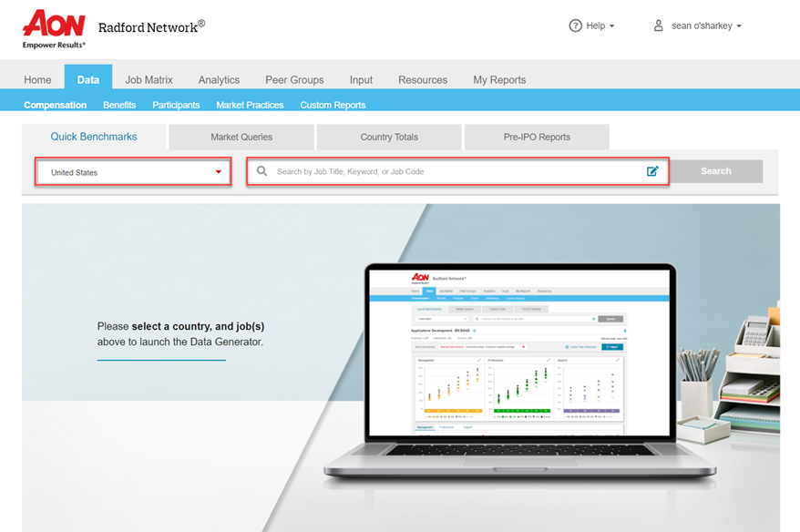The height and width of the screenshot is (532, 800).
Task: Click the user profile icon
Action: (658, 26)
